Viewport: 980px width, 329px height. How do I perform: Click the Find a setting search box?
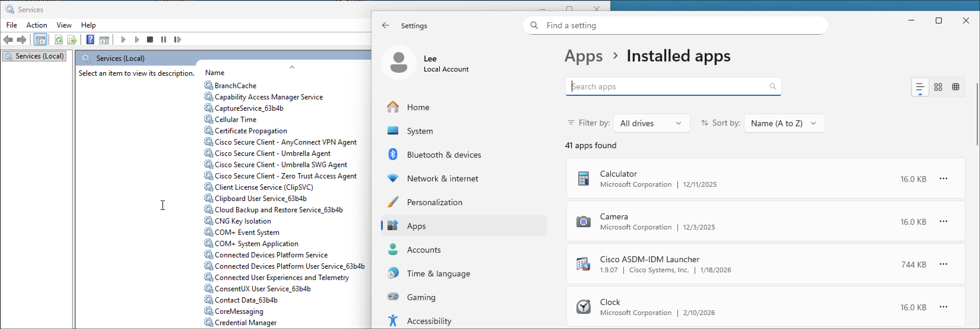pyautogui.click(x=675, y=26)
